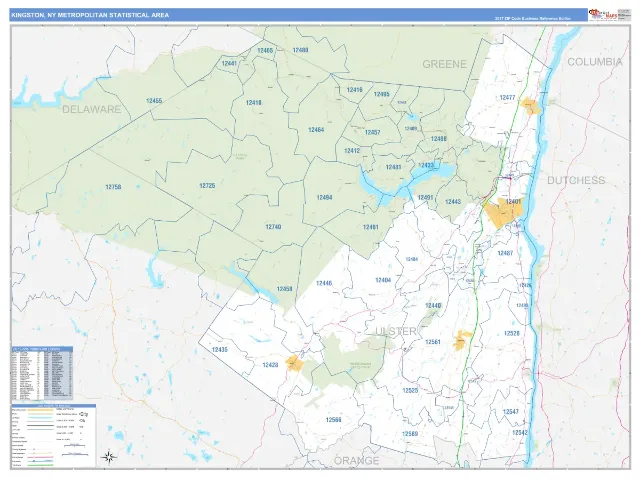Click ZIP code 12487 label
640x480 pixels.
(505, 253)
